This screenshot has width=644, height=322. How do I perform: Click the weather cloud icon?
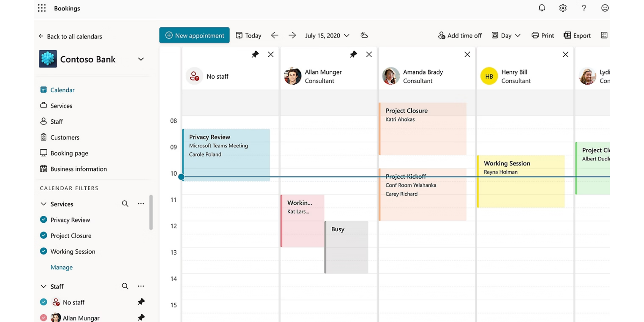[x=364, y=35]
